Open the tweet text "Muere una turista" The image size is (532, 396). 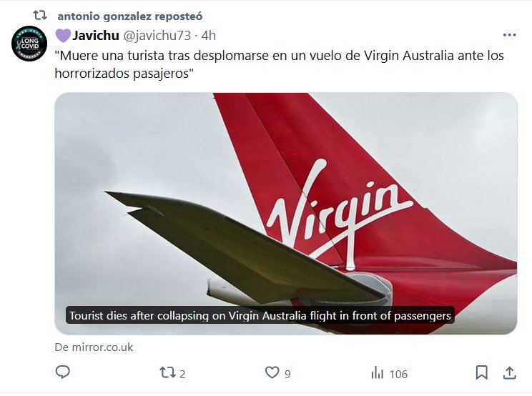pyautogui.click(x=280, y=64)
